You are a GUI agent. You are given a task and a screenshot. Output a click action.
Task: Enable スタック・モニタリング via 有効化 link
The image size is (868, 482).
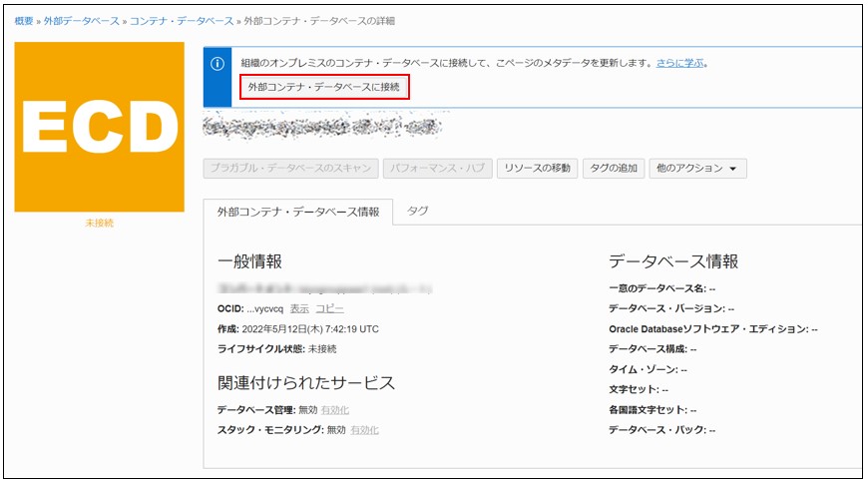(364, 430)
